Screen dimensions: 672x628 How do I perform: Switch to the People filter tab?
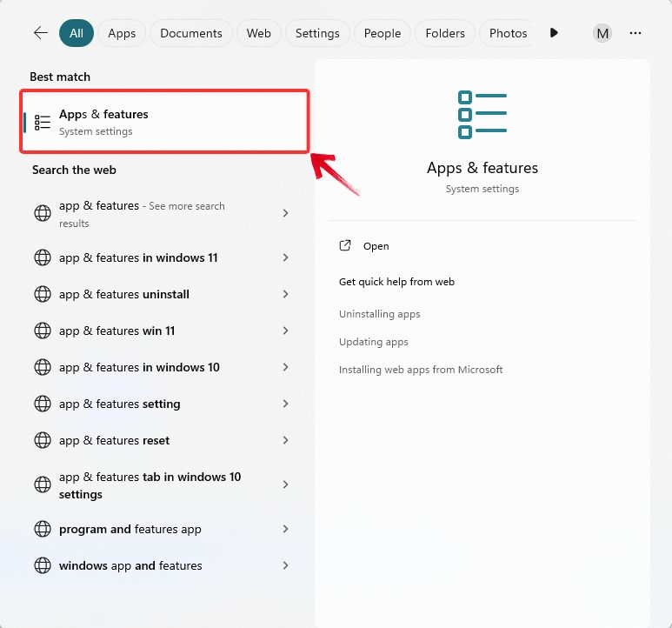383,33
